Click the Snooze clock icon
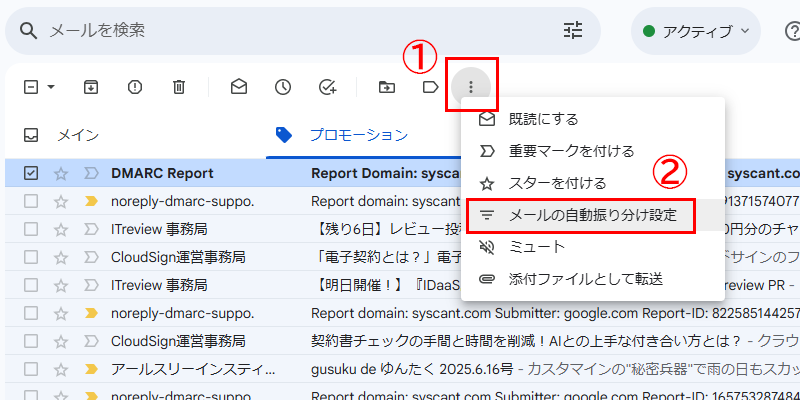 point(283,87)
